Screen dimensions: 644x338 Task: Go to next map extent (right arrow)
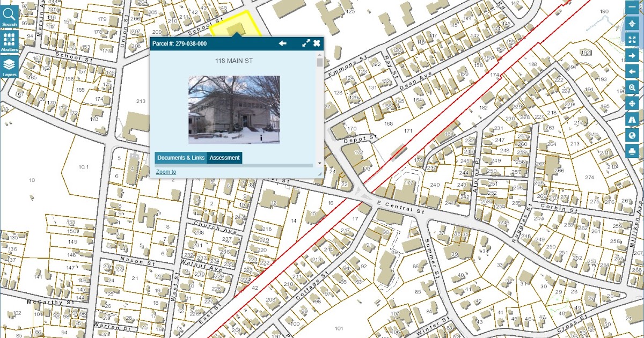point(632,56)
